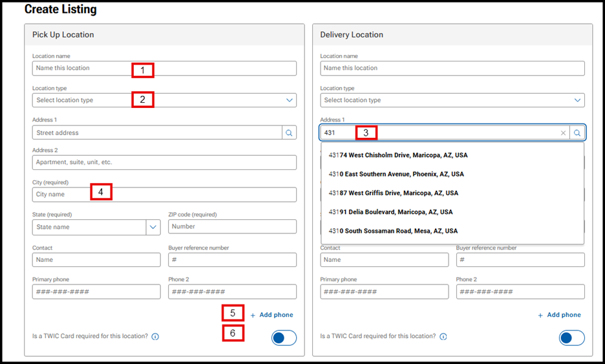Open the Pick Up Location type dropdown
Viewport: 605px width, 364px height.
pyautogui.click(x=164, y=100)
